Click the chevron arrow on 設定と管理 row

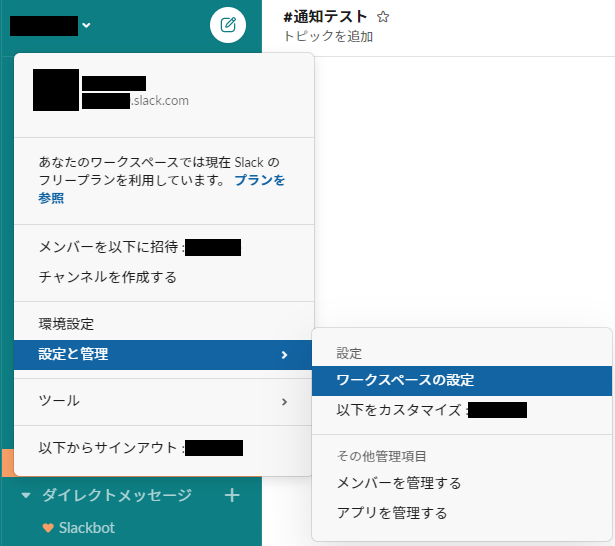tap(284, 355)
